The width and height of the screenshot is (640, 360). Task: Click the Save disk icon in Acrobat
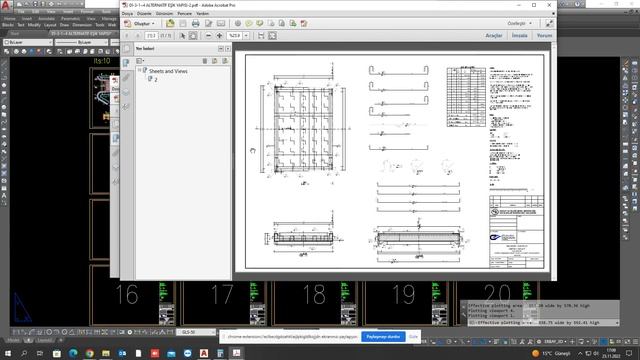point(183,24)
